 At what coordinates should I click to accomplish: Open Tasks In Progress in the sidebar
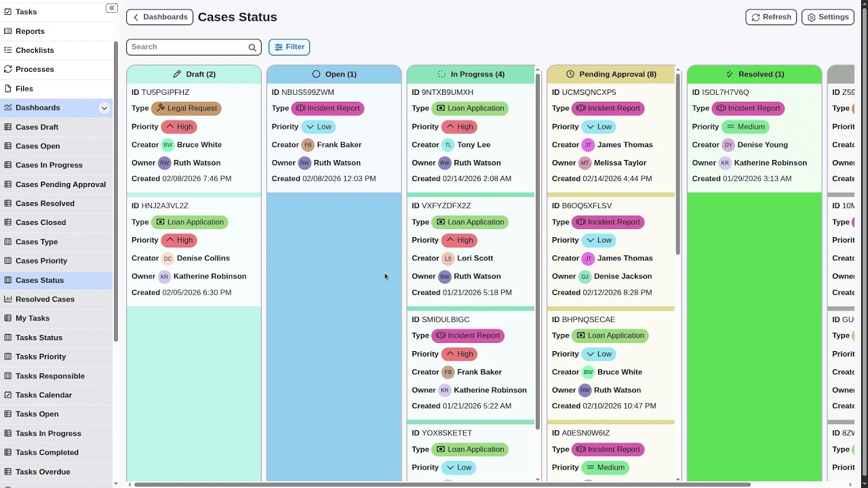pyautogui.click(x=56, y=433)
